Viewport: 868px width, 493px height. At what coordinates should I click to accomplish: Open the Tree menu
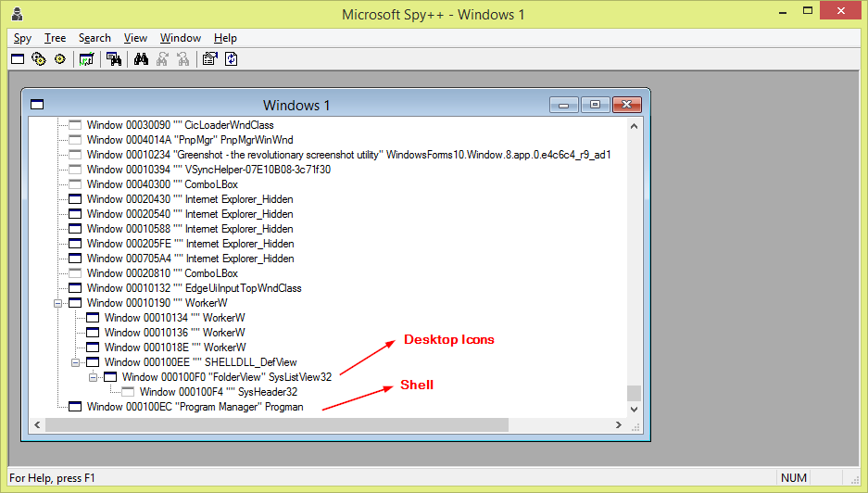tap(55, 38)
